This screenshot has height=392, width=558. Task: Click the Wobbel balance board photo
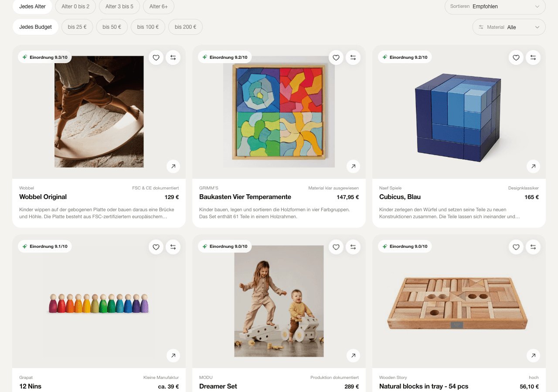pyautogui.click(x=99, y=112)
